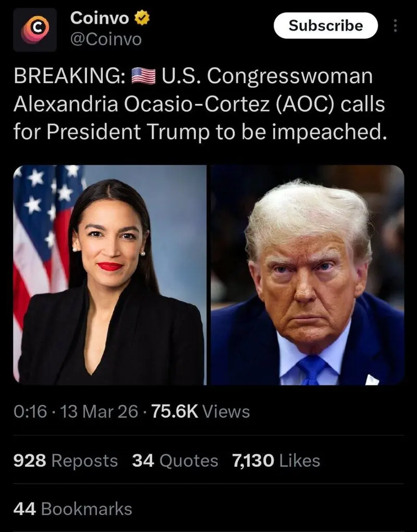Image resolution: width=417 pixels, height=532 pixels.
Task: Tap the US flag emoji in post
Action: pyautogui.click(x=143, y=76)
